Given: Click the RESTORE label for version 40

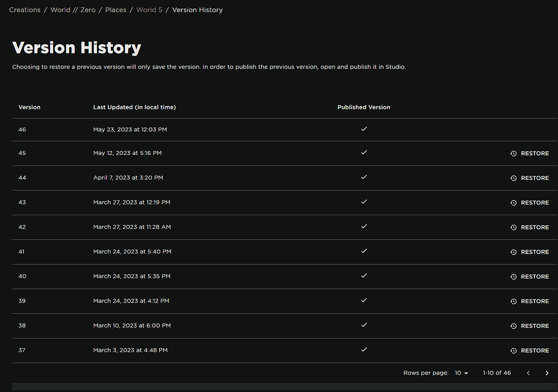Looking at the screenshot, I should pyautogui.click(x=535, y=277).
